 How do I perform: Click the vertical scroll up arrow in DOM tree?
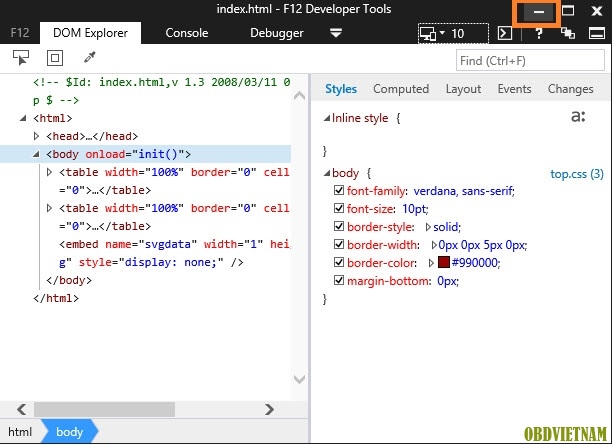(299, 96)
